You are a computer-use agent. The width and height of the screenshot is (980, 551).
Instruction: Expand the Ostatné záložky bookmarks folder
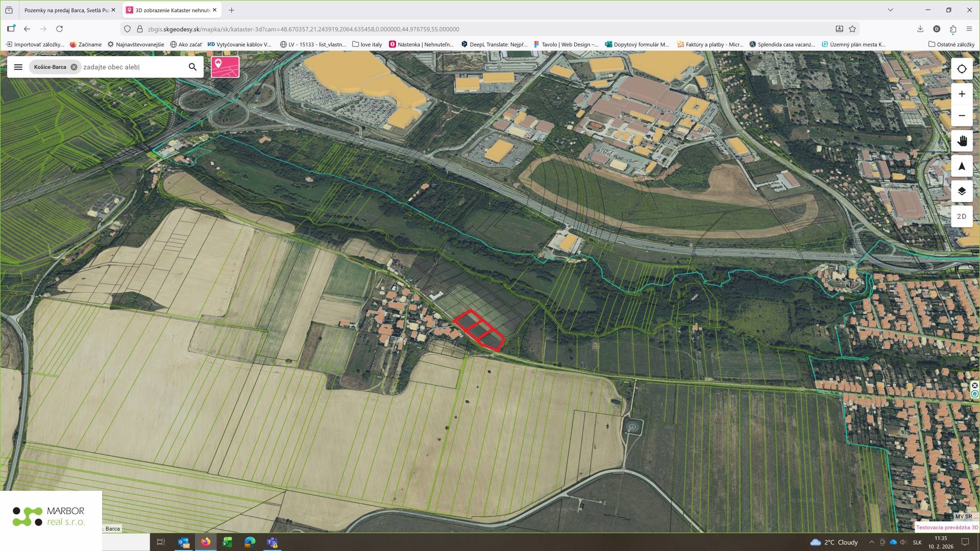tap(951, 44)
